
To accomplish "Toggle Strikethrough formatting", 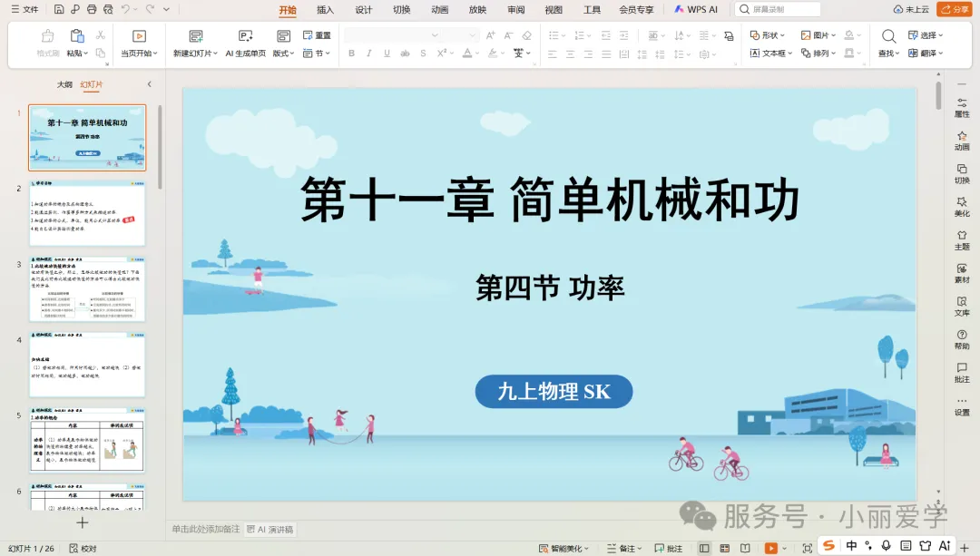I will coord(405,54).
